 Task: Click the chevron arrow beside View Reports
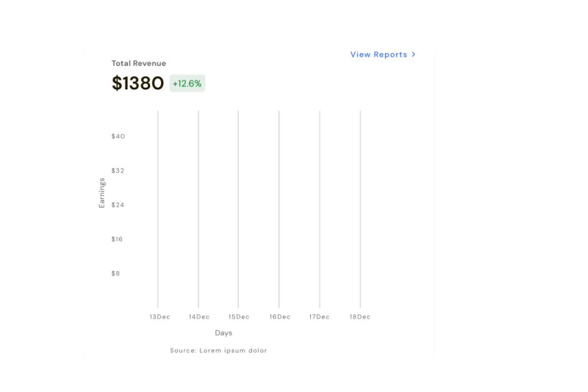pos(414,54)
